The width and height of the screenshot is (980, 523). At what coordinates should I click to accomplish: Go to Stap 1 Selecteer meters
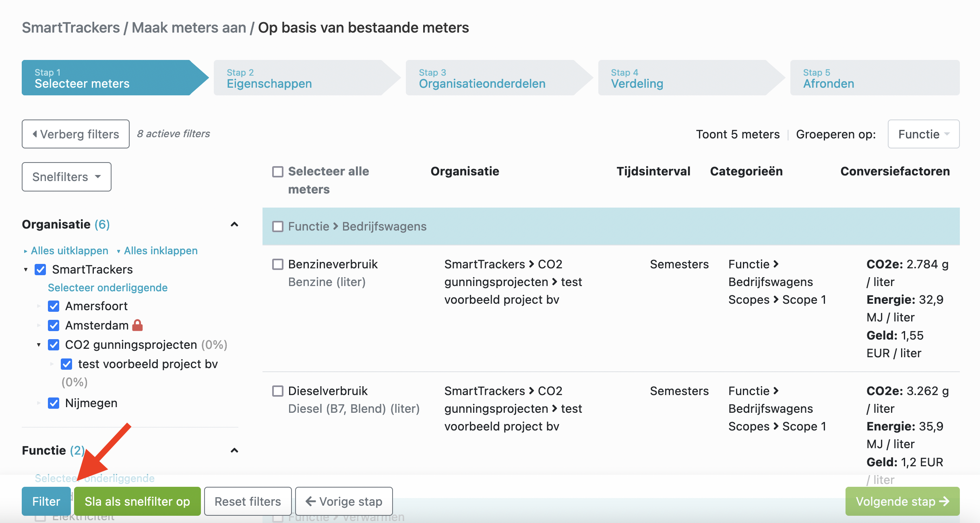[x=115, y=78]
